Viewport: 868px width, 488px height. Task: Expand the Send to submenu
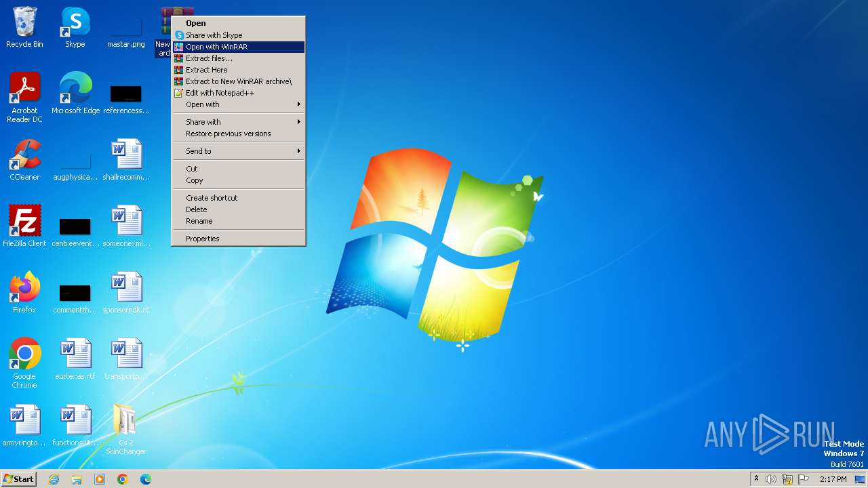(238, 151)
